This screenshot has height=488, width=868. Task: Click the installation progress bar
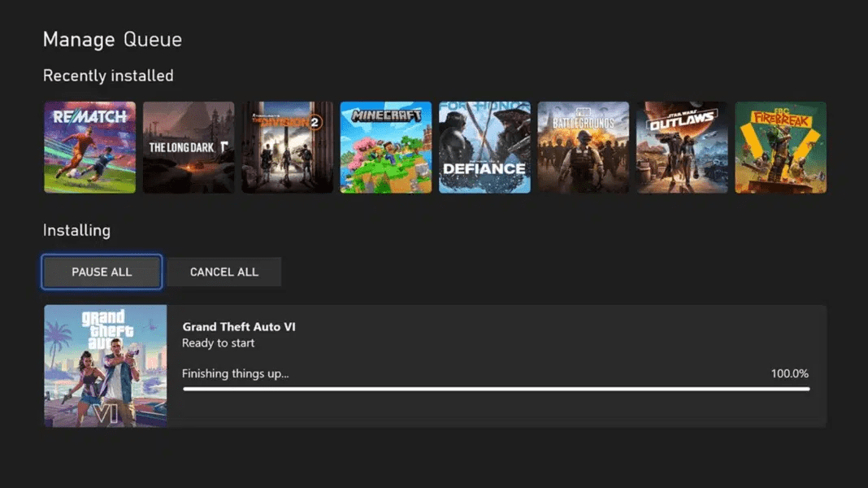pyautogui.click(x=496, y=388)
